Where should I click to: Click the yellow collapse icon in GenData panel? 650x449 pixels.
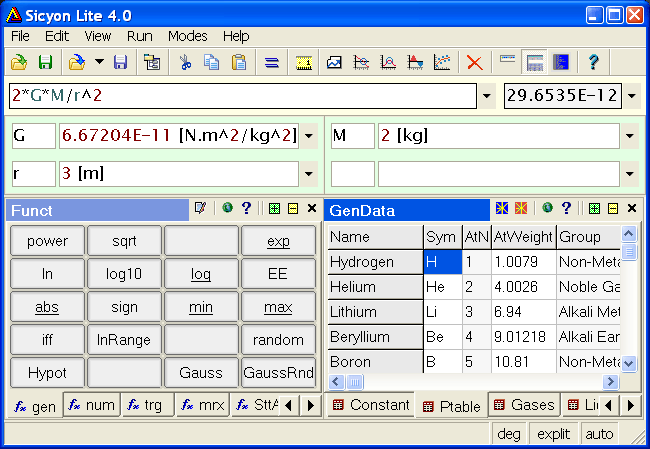point(613,208)
